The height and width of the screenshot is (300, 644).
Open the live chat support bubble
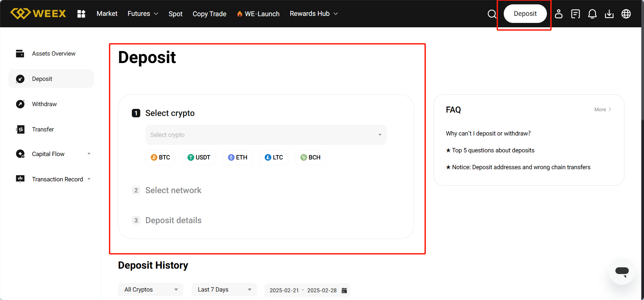coord(622,271)
